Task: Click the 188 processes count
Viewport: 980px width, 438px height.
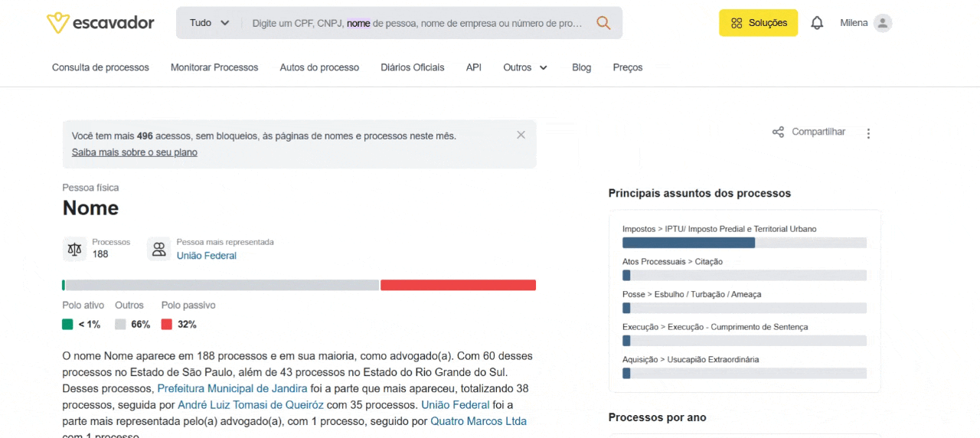Action: [100, 254]
